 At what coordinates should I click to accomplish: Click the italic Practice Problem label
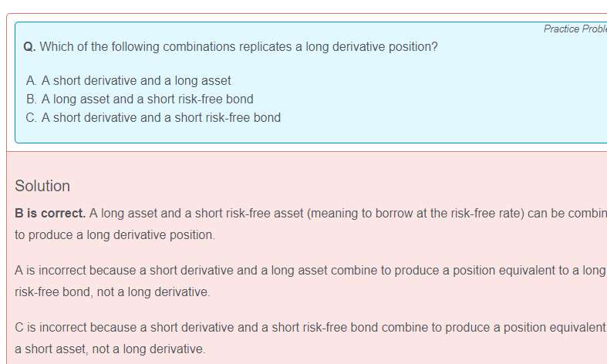pos(575,29)
